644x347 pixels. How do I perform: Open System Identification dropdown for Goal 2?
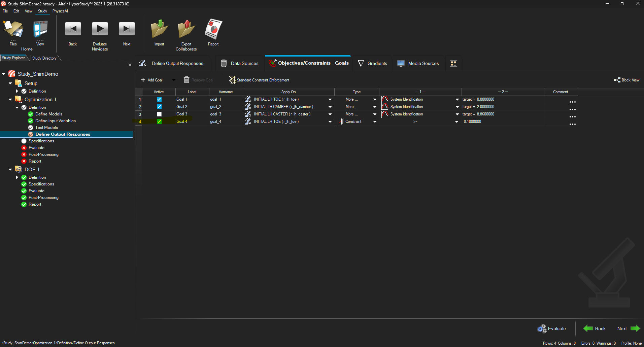pos(457,107)
